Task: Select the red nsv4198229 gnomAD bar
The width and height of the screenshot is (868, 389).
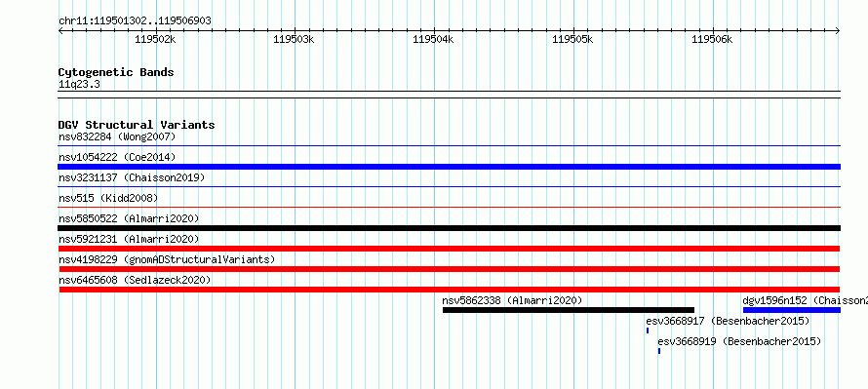Action: pos(449,269)
